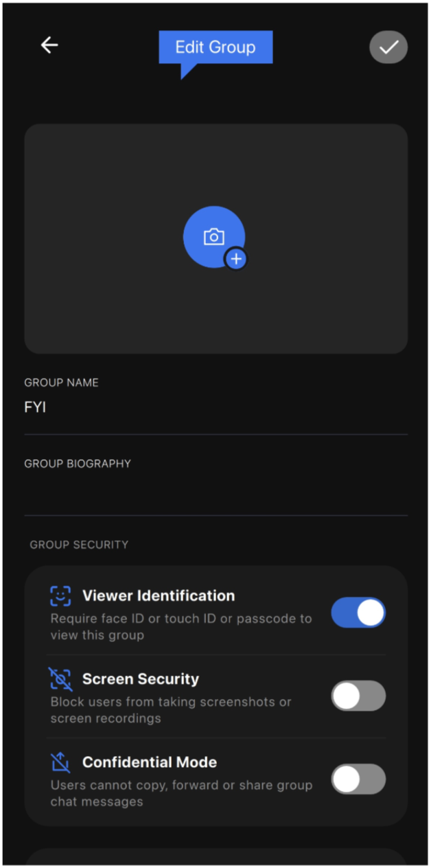Edit the group name field showing FYI
Viewport: 431px width, 868px height.
pos(215,407)
